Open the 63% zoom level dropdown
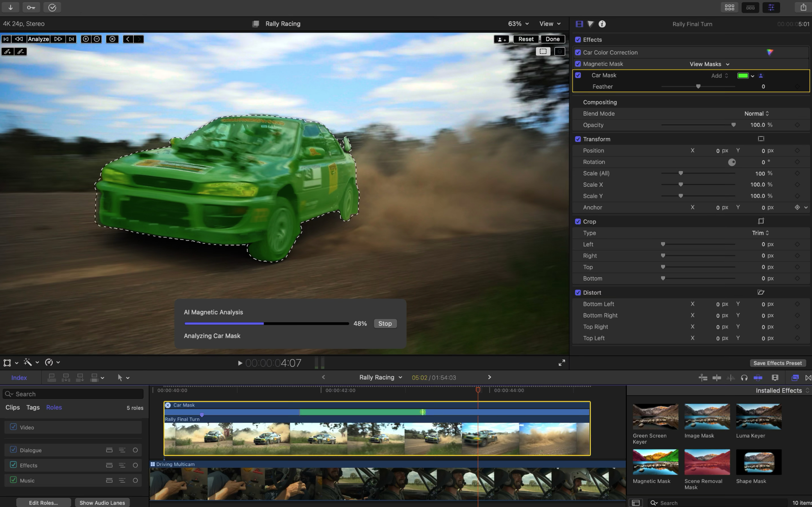Screen dimensions: 812x507 pos(517,23)
